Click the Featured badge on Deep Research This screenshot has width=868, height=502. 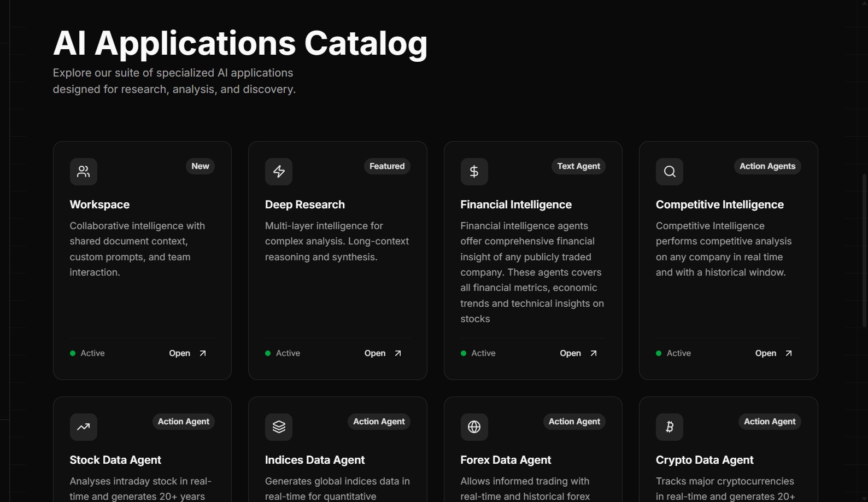[387, 166]
